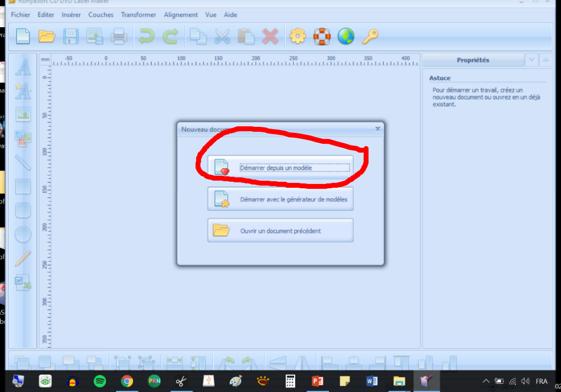Screen dimensions: 561x392
Task: Open the Transformer menu
Action: [x=138, y=15]
